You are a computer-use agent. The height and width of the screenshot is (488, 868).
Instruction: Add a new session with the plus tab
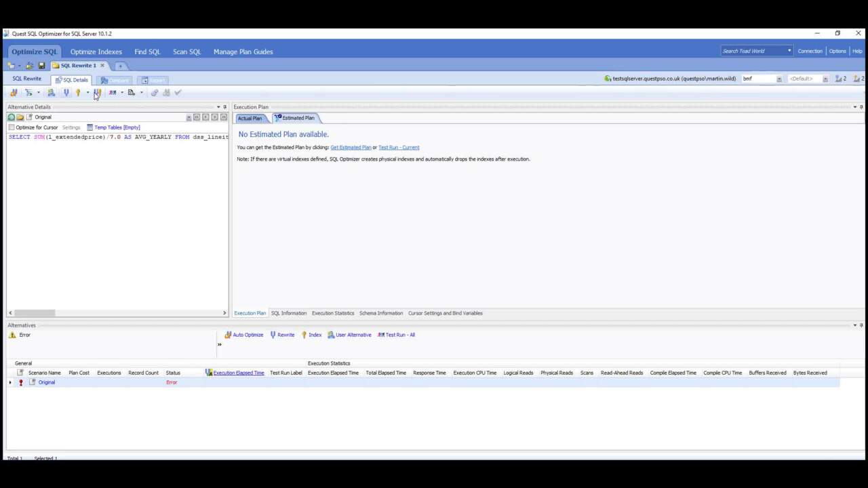click(x=120, y=66)
